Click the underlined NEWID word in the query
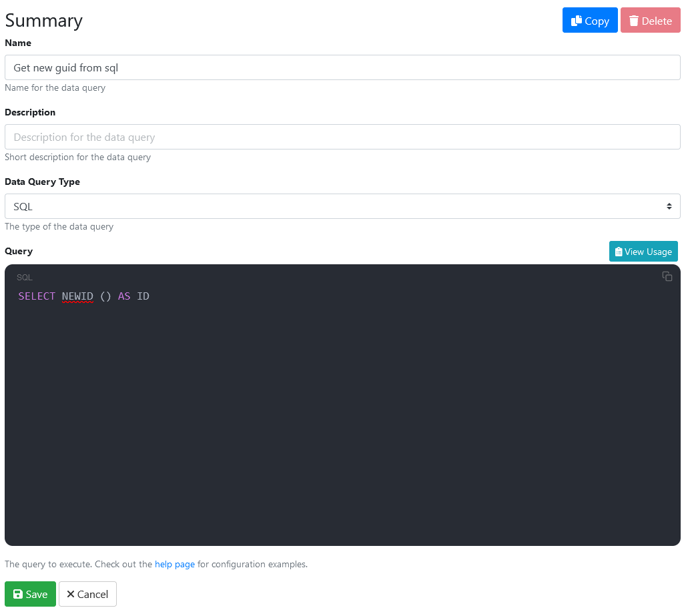Image resolution: width=694 pixels, height=616 pixels. (77, 296)
